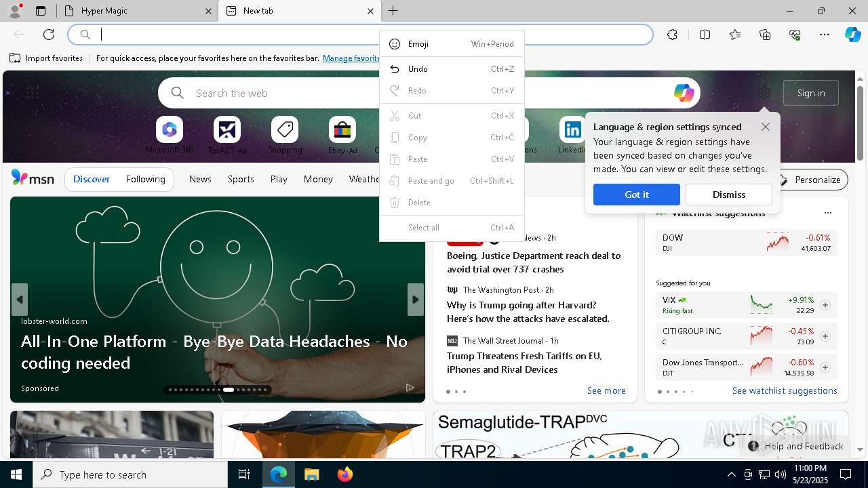Add VIX to watchlist
This screenshot has width=868, height=488.
(825, 305)
